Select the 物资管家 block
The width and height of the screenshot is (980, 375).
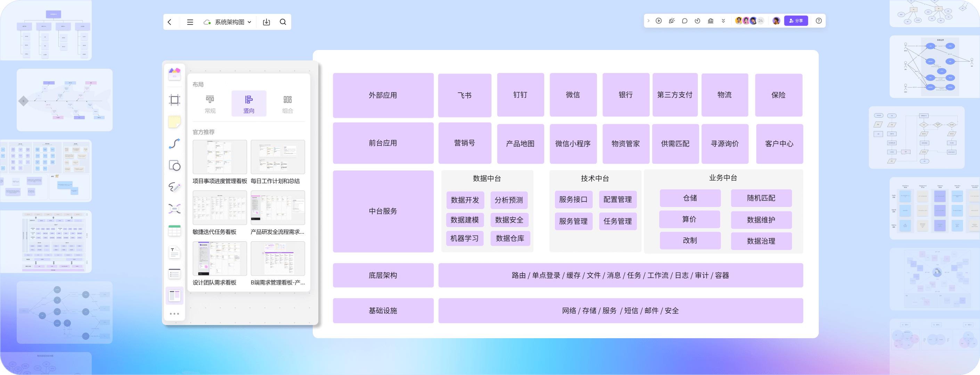point(626,144)
